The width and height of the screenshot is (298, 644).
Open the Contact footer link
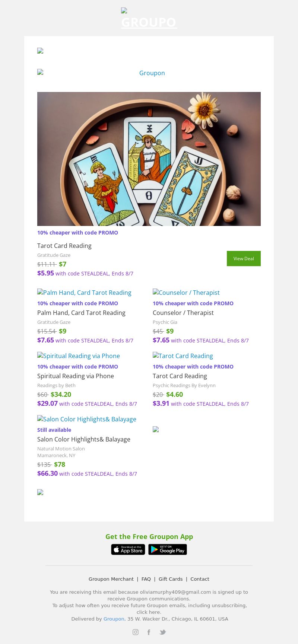click(x=200, y=579)
